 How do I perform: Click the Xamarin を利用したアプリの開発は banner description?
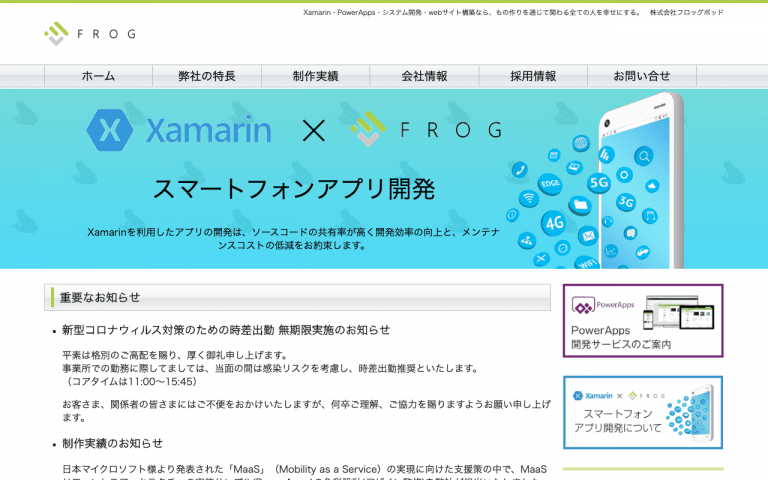pyautogui.click(x=293, y=239)
